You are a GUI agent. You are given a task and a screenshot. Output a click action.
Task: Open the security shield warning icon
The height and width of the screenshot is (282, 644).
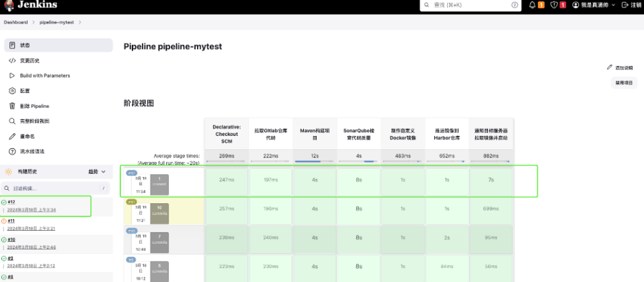tap(554, 5)
